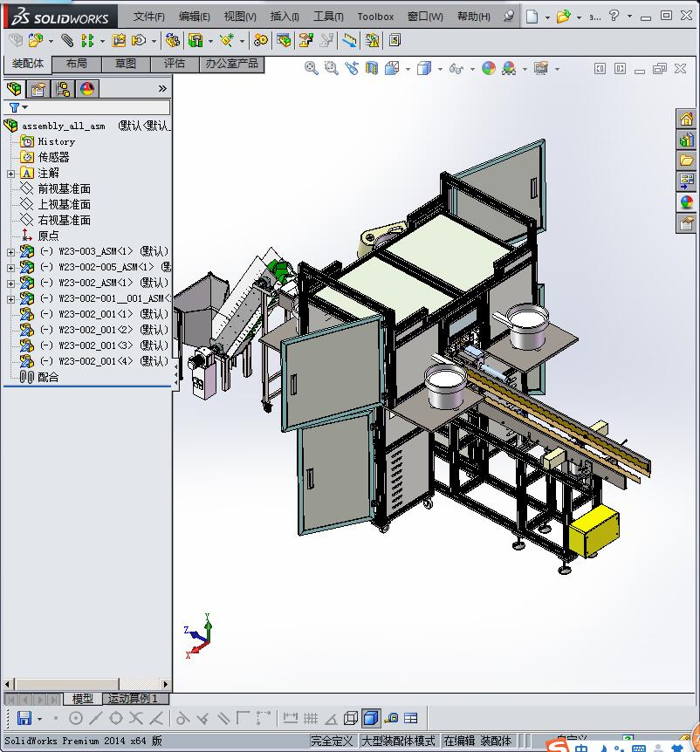This screenshot has width=700, height=752.
Task: Toggle Shaded With Edges display on bottom toolbar
Action: 371,718
